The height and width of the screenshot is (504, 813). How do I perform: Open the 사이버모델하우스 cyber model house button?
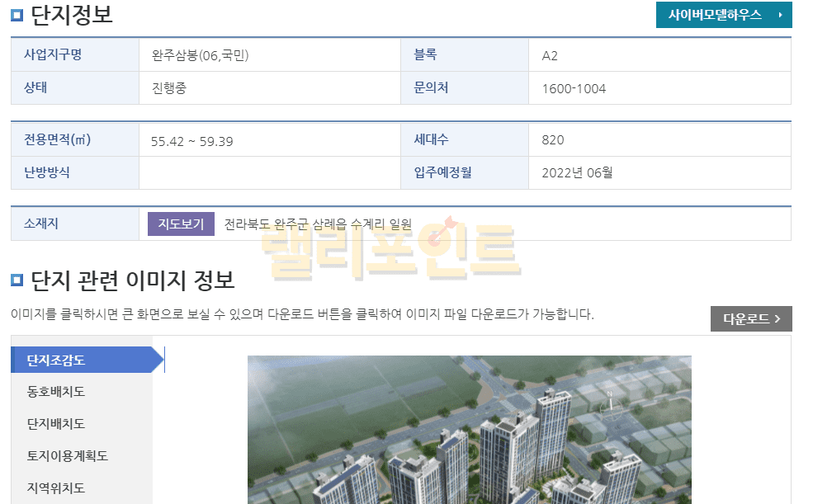click(x=723, y=15)
